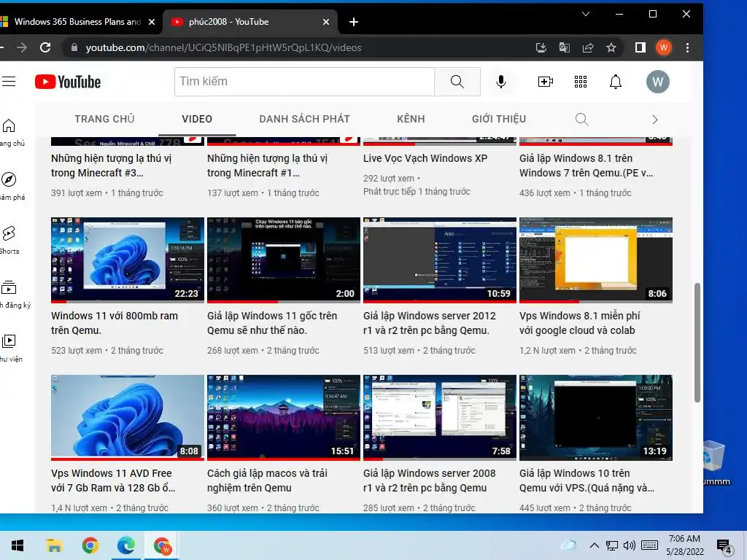The image size is (747, 560).
Task: Close the phúc2008 - YouTube tab
Action: [326, 22]
